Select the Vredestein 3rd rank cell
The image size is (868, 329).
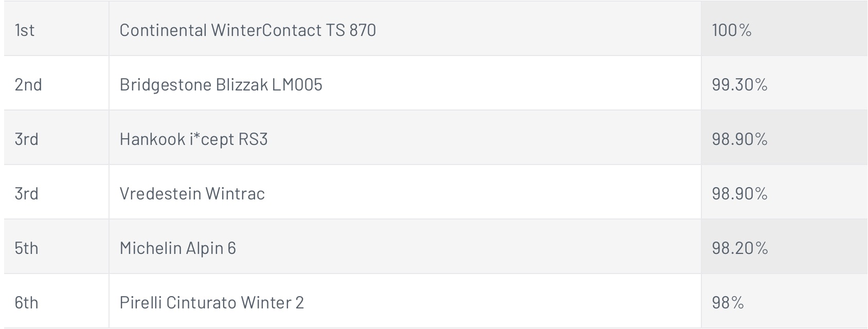click(x=57, y=192)
